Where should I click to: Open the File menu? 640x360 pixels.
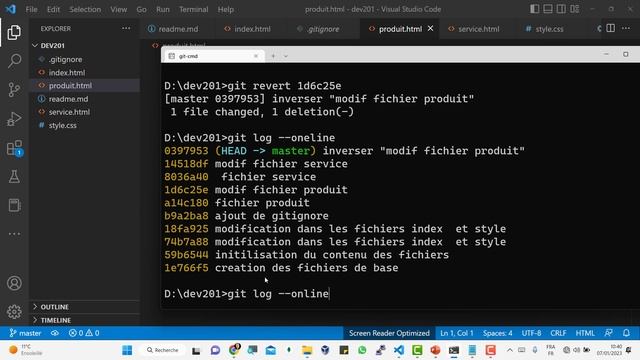(x=31, y=9)
